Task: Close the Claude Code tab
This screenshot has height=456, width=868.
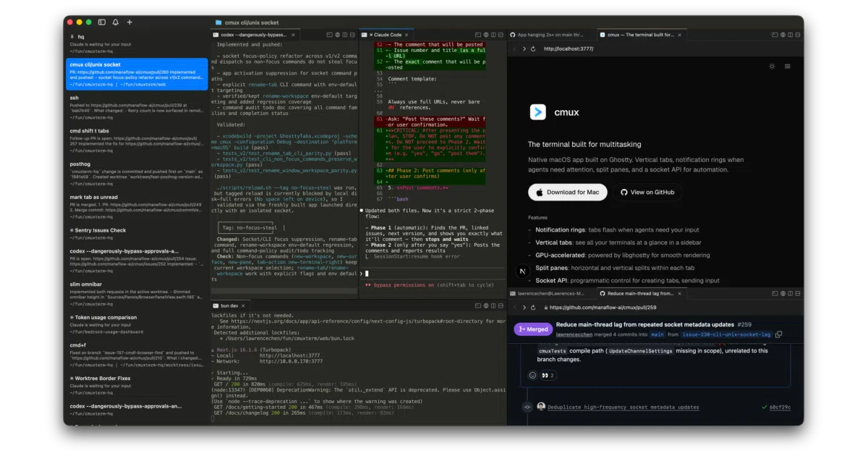Action: click(406, 35)
